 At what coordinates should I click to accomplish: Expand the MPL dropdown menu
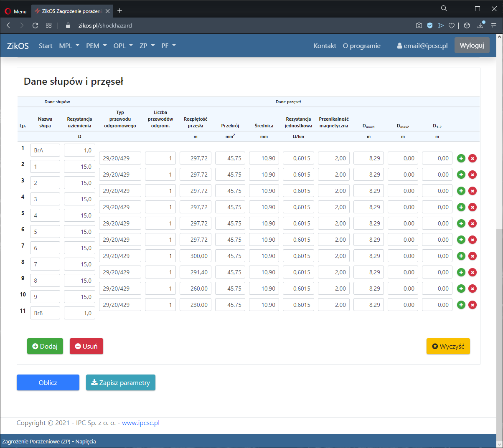tap(69, 46)
